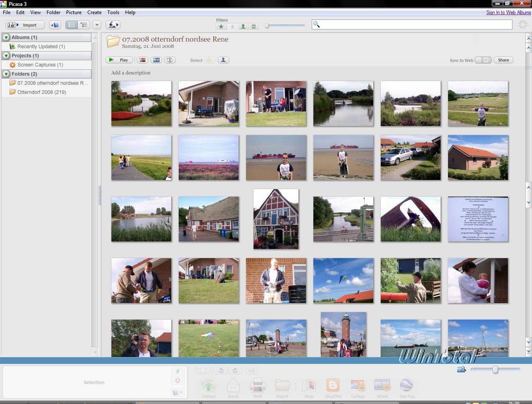Switch to tree folder view
Screen dimensions: 532x404
(84, 25)
